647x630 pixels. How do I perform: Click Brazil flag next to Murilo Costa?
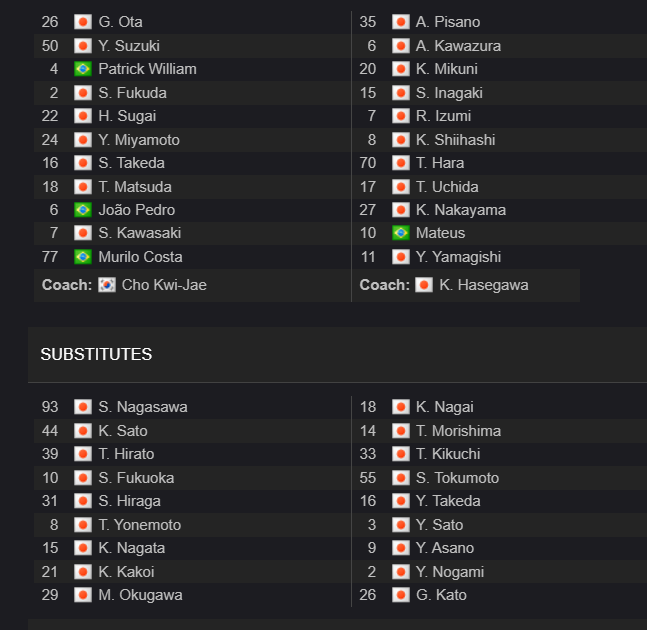(83, 257)
